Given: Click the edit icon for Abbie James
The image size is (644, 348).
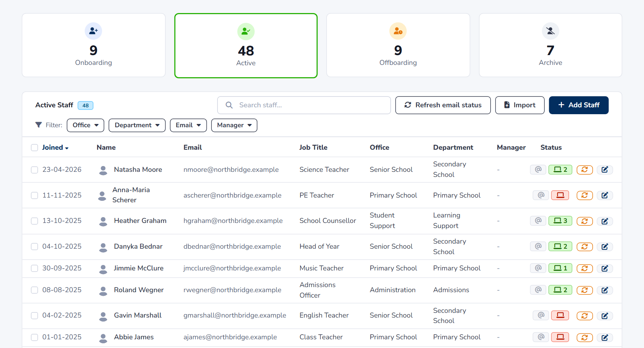Looking at the screenshot, I should [605, 337].
